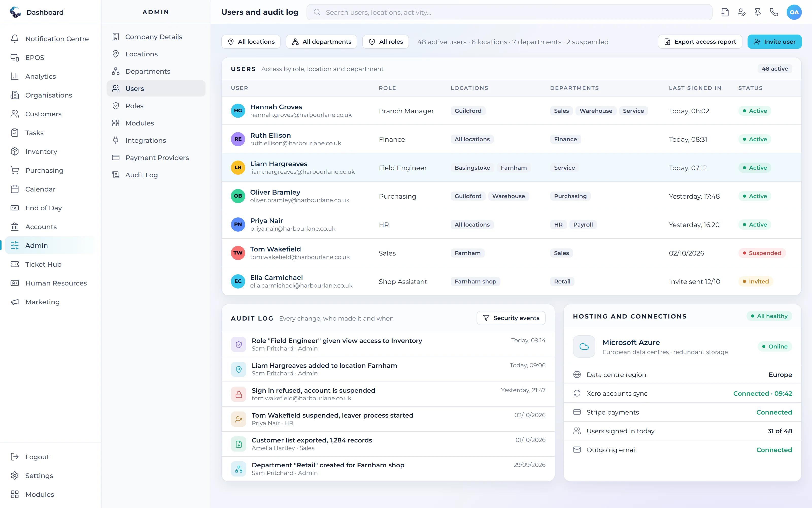
Task: Open Ticket Hub from sidebar
Action: (x=50, y=264)
